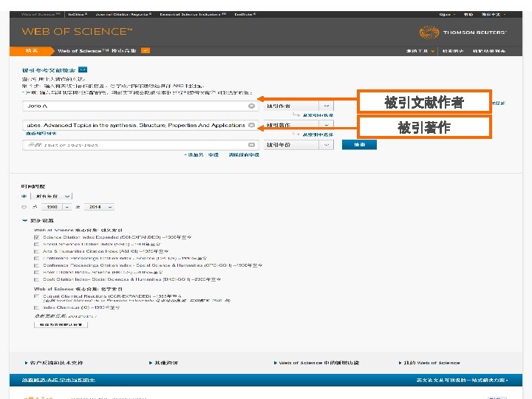The width and height of the screenshot is (532, 399).
Task: Clear the cited work field with the X icon
Action: click(x=251, y=125)
